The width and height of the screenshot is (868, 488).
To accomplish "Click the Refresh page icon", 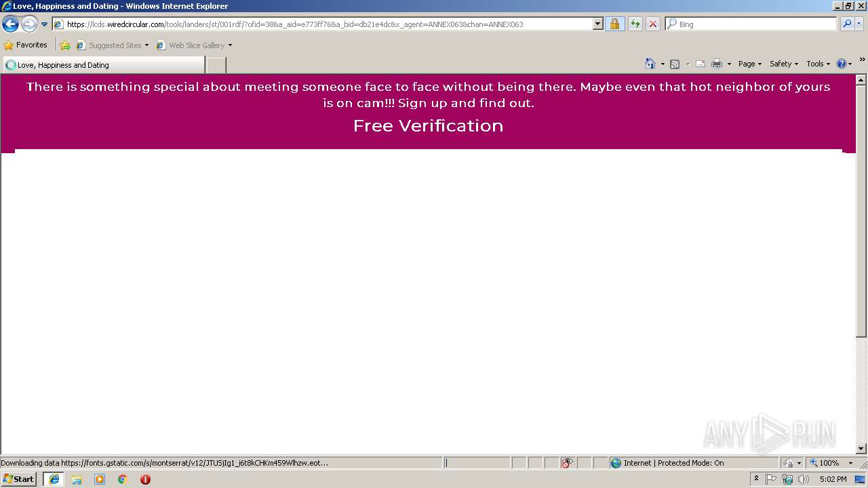I will click(635, 24).
